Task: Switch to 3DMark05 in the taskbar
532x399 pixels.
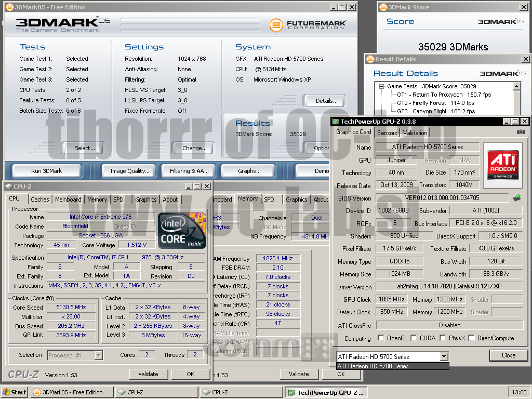Action: pyautogui.click(x=72, y=392)
